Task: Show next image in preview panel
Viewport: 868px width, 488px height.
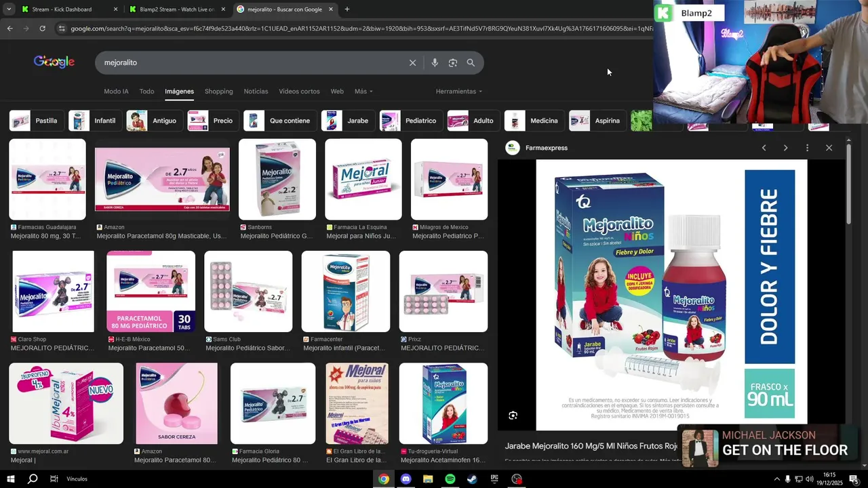Action: tap(785, 148)
